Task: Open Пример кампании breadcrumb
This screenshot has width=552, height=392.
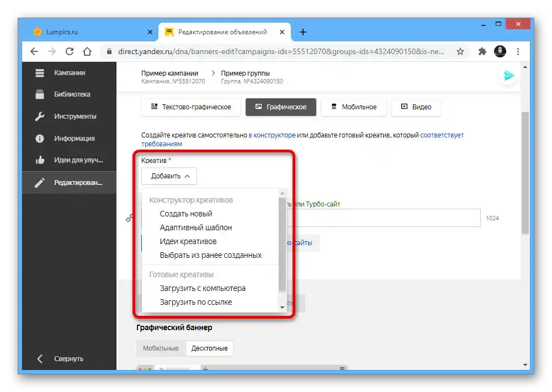Action: point(169,73)
